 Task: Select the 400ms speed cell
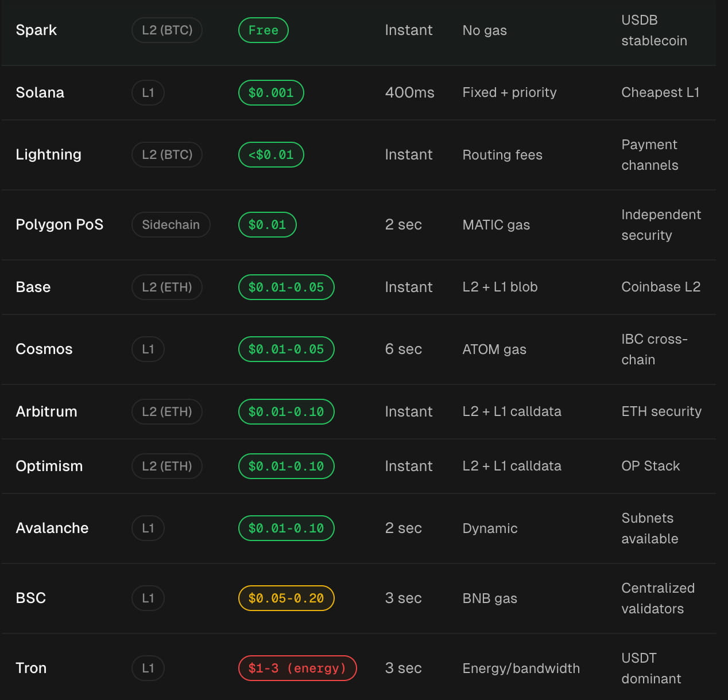tap(409, 92)
